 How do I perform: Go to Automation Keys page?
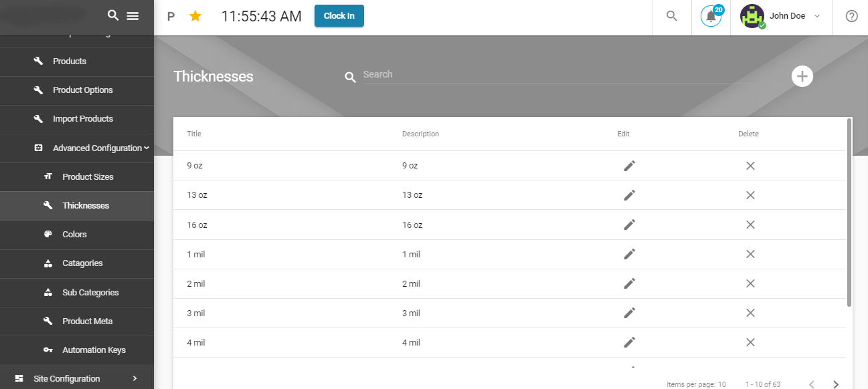click(x=94, y=350)
